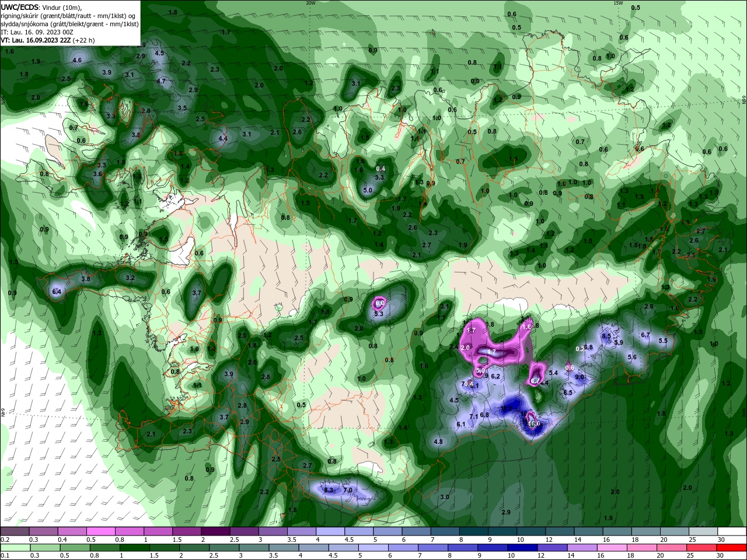Click the value 5.4 on the map
This screenshot has height=560, width=747.
554,373
